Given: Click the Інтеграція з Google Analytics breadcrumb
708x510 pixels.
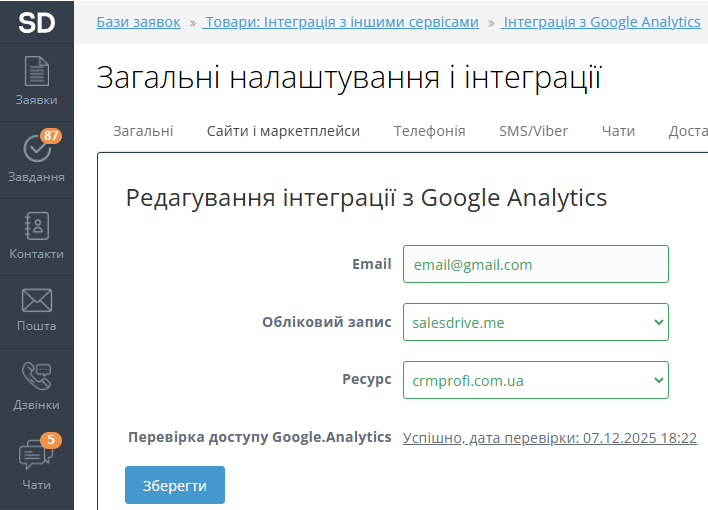Looking at the screenshot, I should click(601, 22).
